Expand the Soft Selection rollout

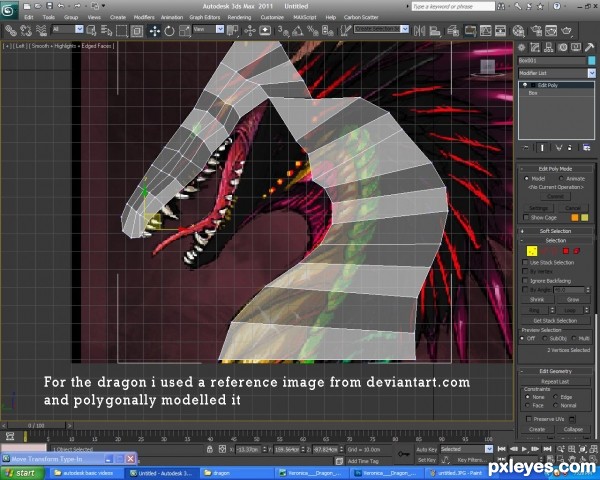556,231
